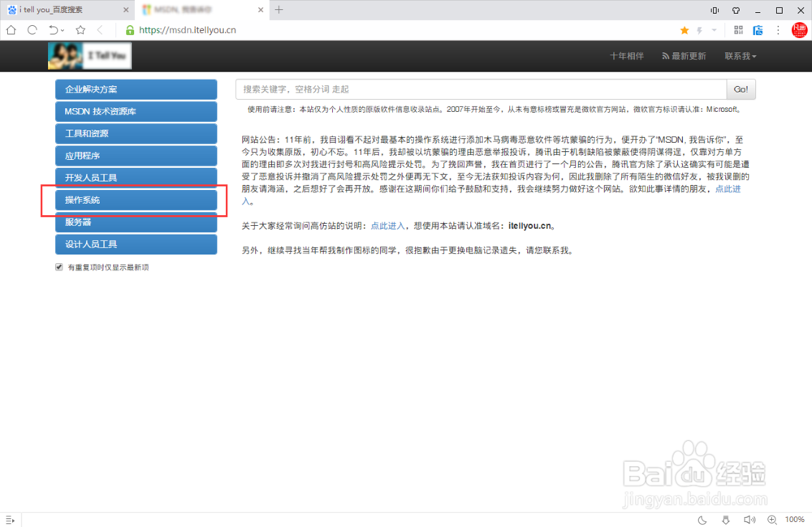Click the keyword search field
Screen dimensions: 812x527
click(481, 89)
